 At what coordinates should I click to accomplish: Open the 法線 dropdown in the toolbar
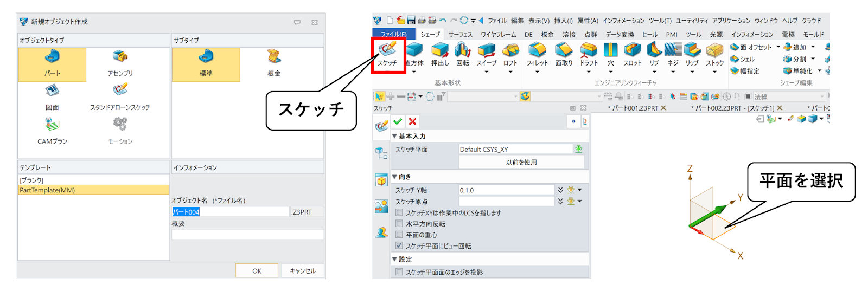(822, 96)
